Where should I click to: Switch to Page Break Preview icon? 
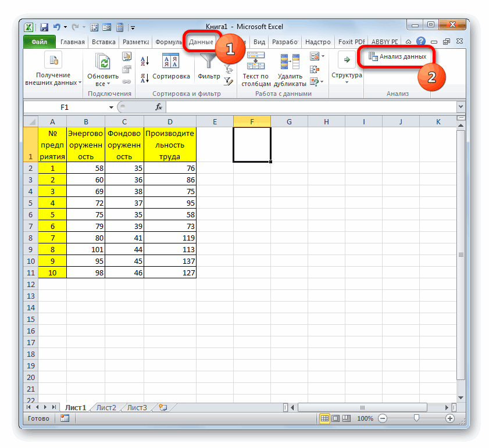[x=347, y=418]
